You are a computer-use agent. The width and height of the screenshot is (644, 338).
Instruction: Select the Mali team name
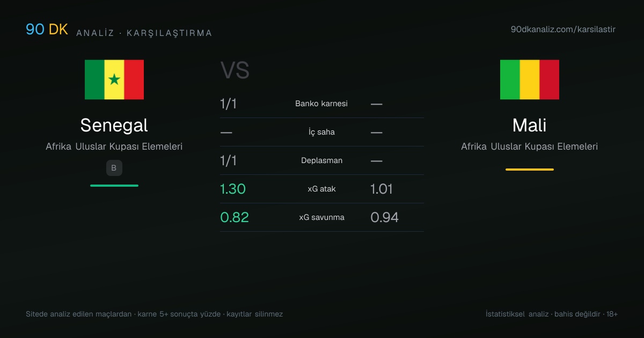tap(530, 125)
